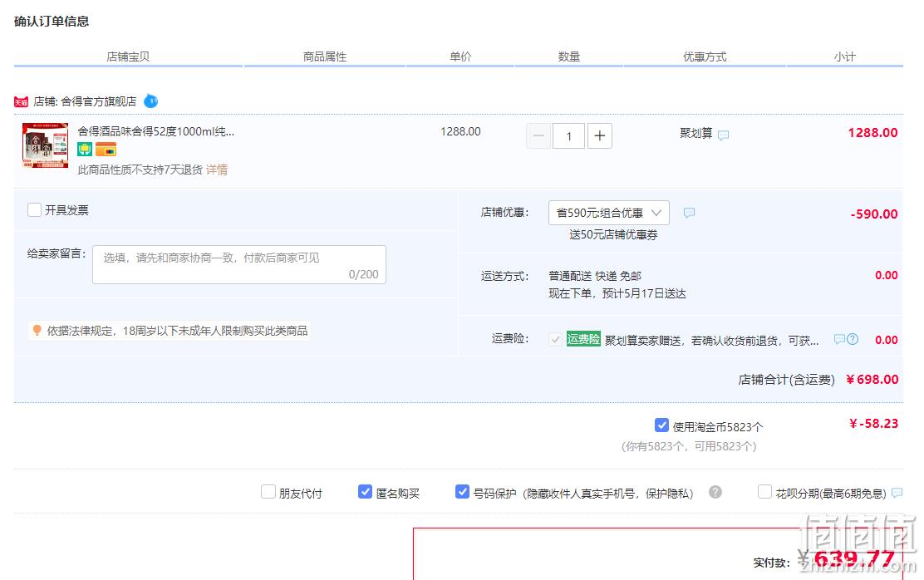Click the comment icon beside the store discount dropdown
The width and height of the screenshot is (924, 580).
pos(689,213)
